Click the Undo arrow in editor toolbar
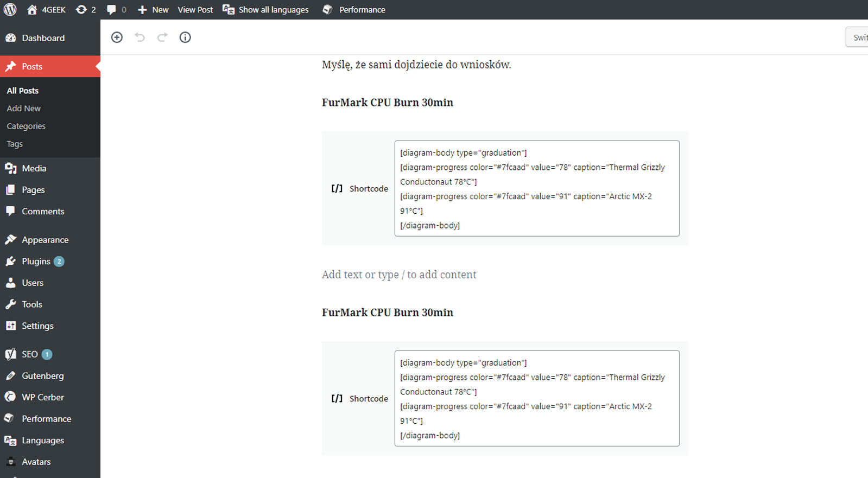Image resolution: width=868 pixels, height=478 pixels. tap(140, 37)
